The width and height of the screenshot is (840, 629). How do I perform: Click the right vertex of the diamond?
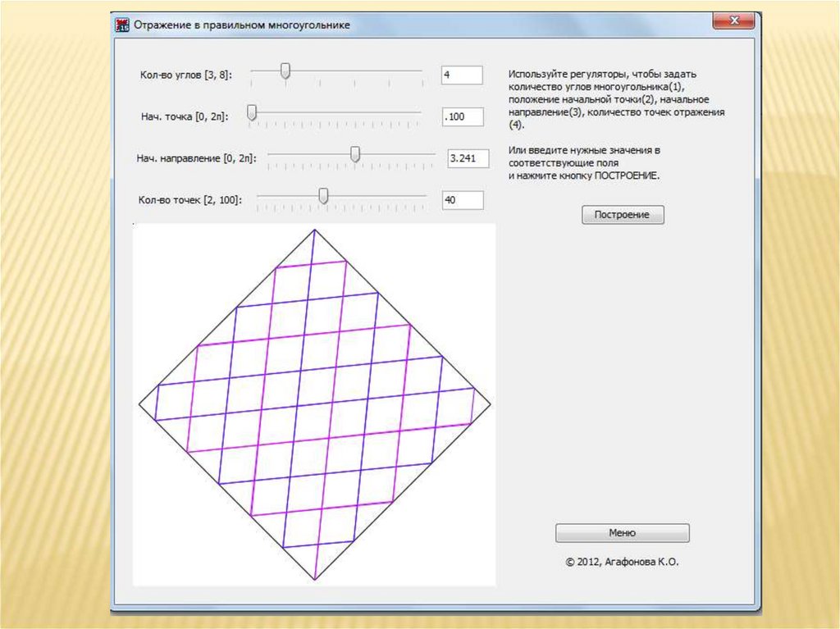click(491, 404)
